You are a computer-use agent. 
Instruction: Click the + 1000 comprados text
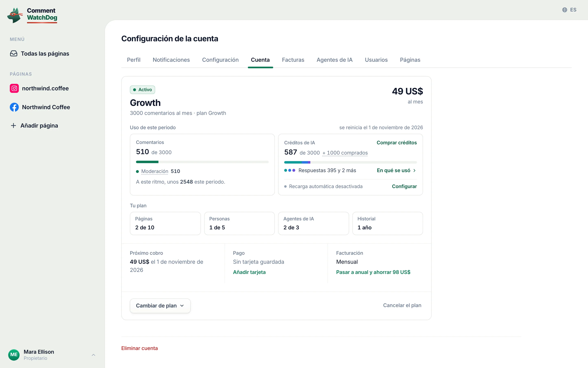tap(345, 153)
